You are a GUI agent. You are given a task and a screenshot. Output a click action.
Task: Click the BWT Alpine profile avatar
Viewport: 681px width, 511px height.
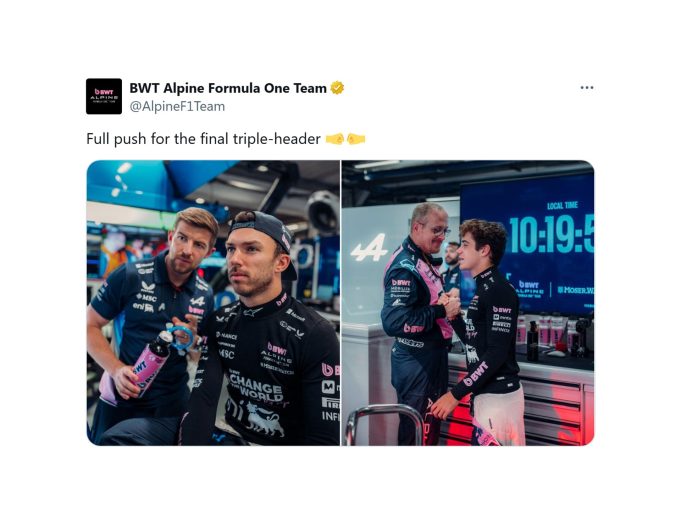pyautogui.click(x=104, y=96)
